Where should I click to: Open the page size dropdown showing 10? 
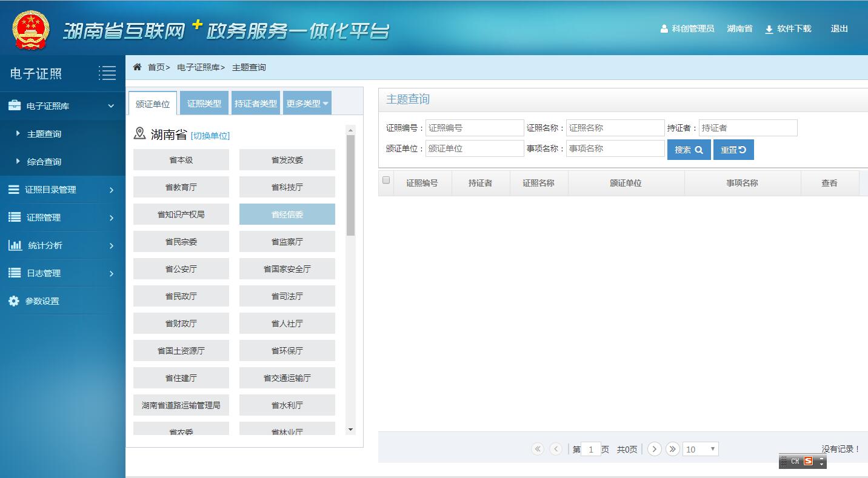point(700,449)
